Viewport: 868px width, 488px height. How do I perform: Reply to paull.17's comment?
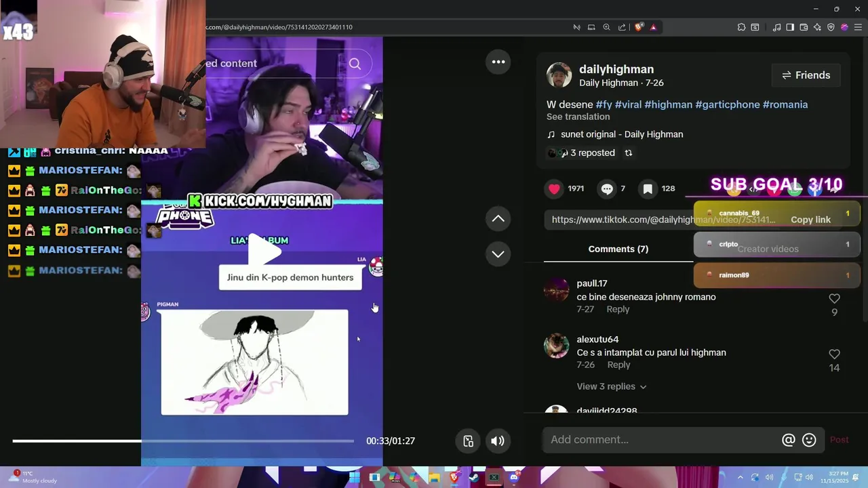(618, 309)
